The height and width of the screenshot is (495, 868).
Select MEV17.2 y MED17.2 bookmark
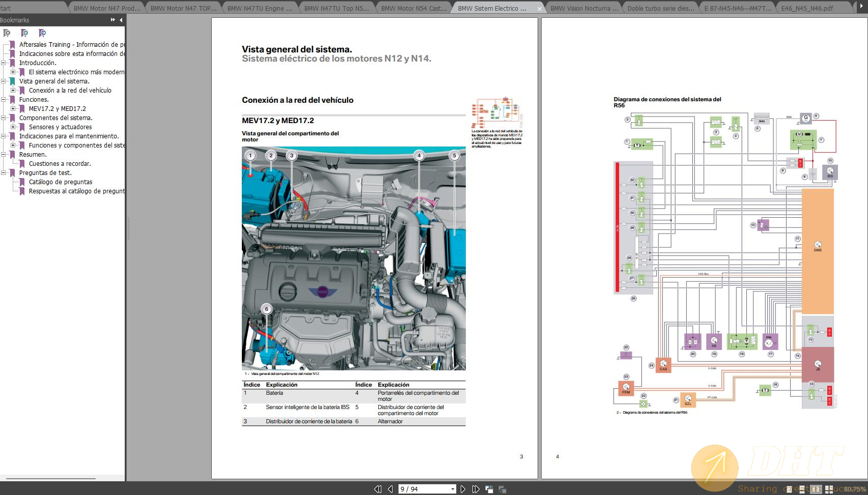[57, 109]
